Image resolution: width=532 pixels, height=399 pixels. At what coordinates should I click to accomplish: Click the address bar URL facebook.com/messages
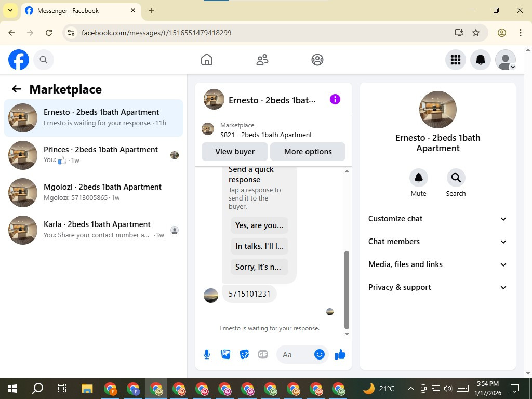click(x=156, y=33)
